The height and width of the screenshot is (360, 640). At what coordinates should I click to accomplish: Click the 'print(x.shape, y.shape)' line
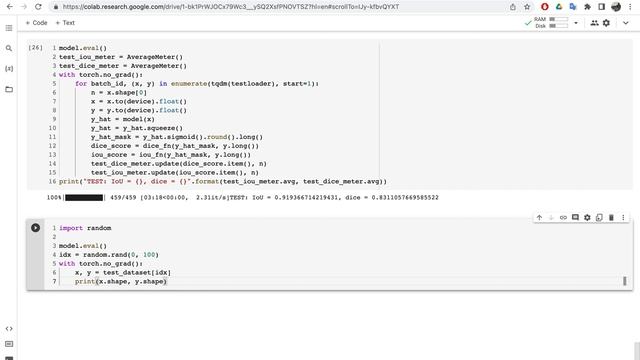[x=121, y=282]
